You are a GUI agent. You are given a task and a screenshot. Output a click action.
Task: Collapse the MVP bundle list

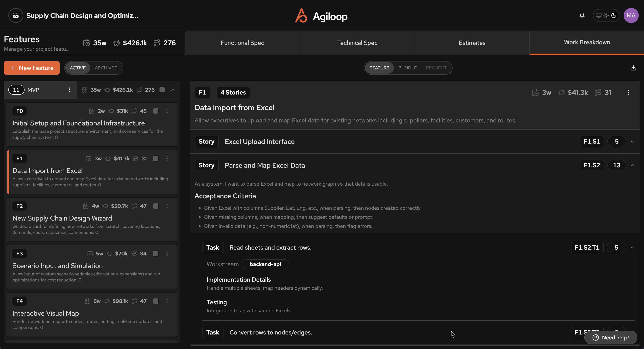pos(173,90)
